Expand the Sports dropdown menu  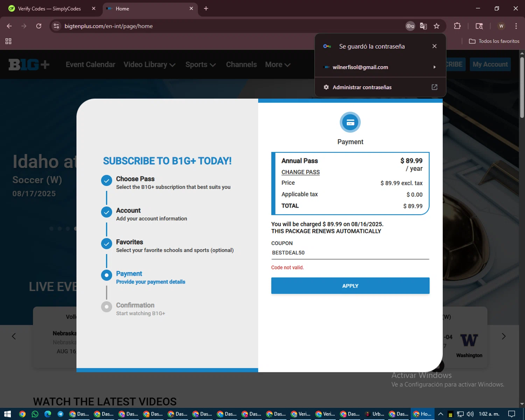[x=201, y=65]
